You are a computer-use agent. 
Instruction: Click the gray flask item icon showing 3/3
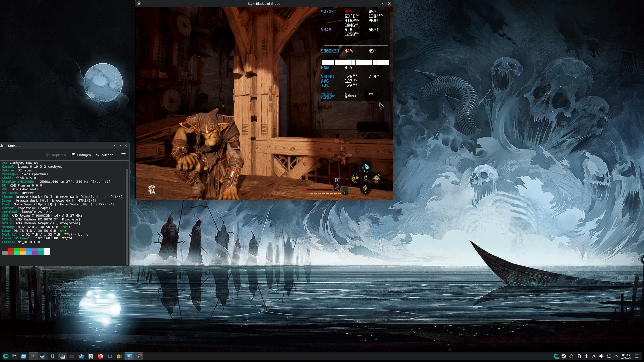345,190
